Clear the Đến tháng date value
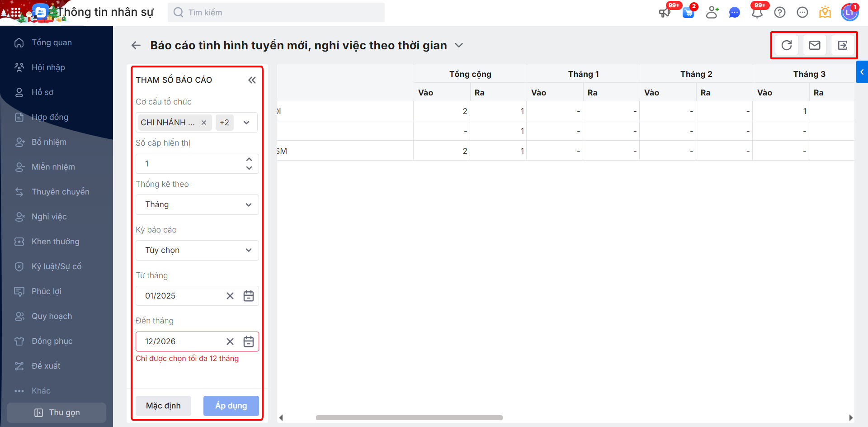Image resolution: width=868 pixels, height=427 pixels. tap(230, 342)
